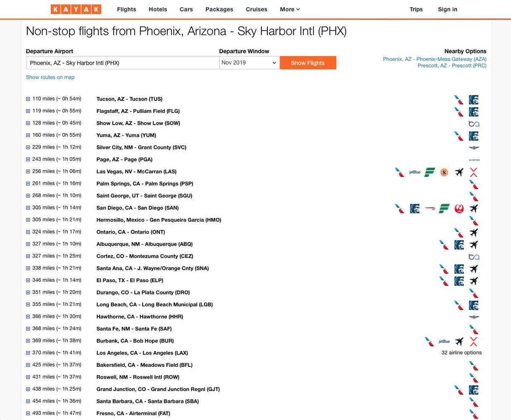Click American Airlines icon in Long Beach row
The height and width of the screenshot is (420, 511).
click(459, 305)
